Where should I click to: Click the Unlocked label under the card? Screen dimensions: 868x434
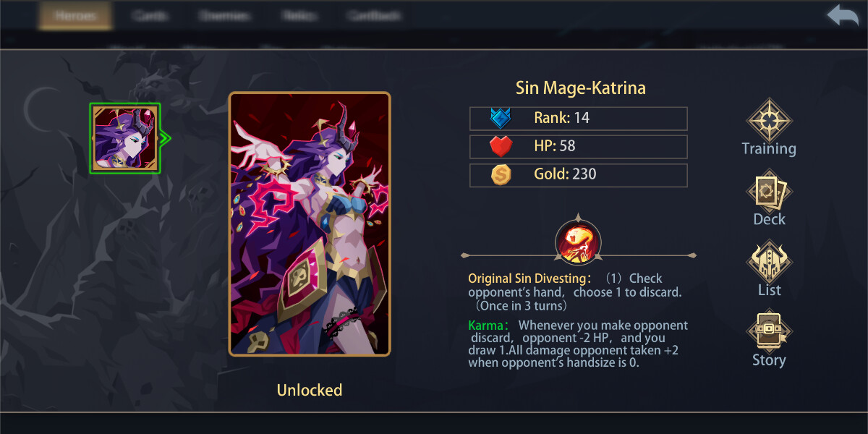click(x=310, y=390)
